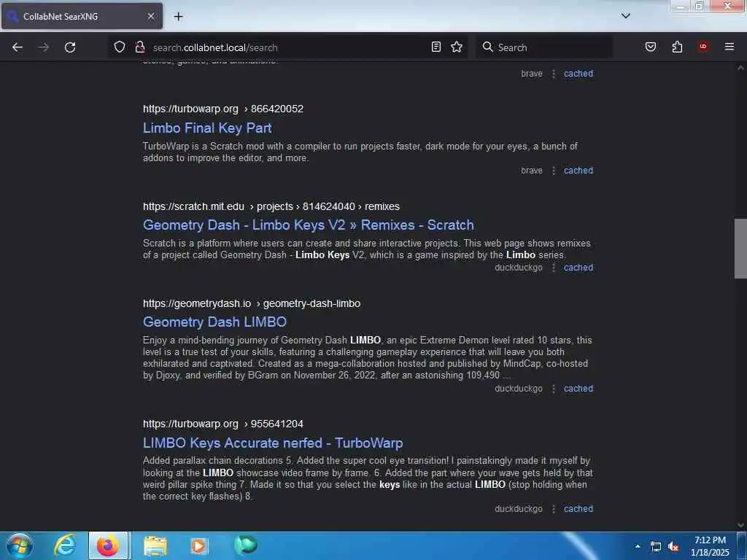Open cached link for Geometry Dash LIMBO
Image resolution: width=747 pixels, height=560 pixels.
[578, 389]
